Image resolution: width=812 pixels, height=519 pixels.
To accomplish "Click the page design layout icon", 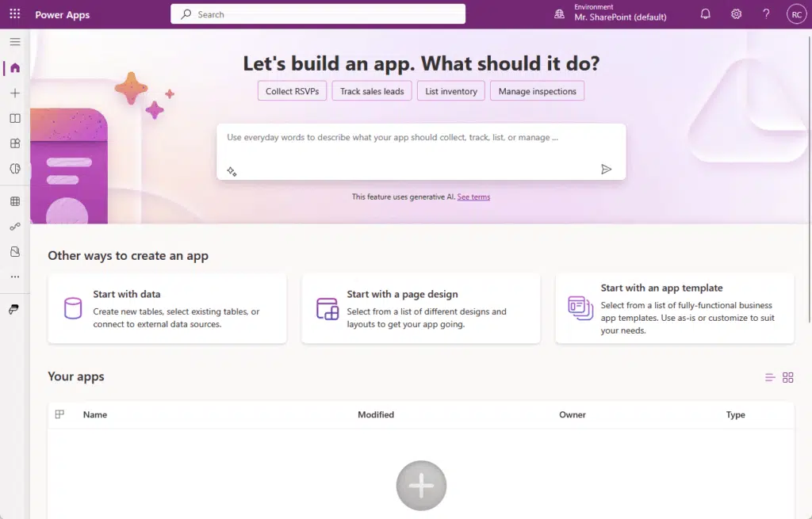I will (327, 309).
